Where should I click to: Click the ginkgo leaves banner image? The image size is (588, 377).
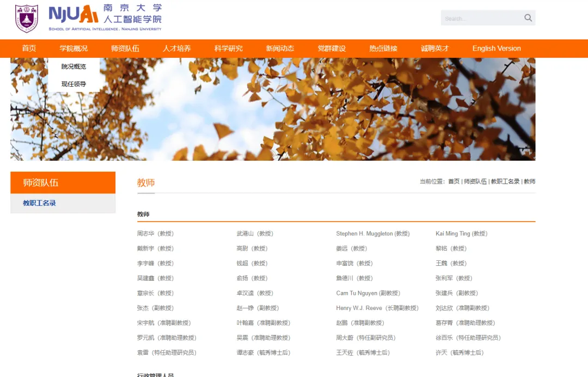[x=273, y=109]
